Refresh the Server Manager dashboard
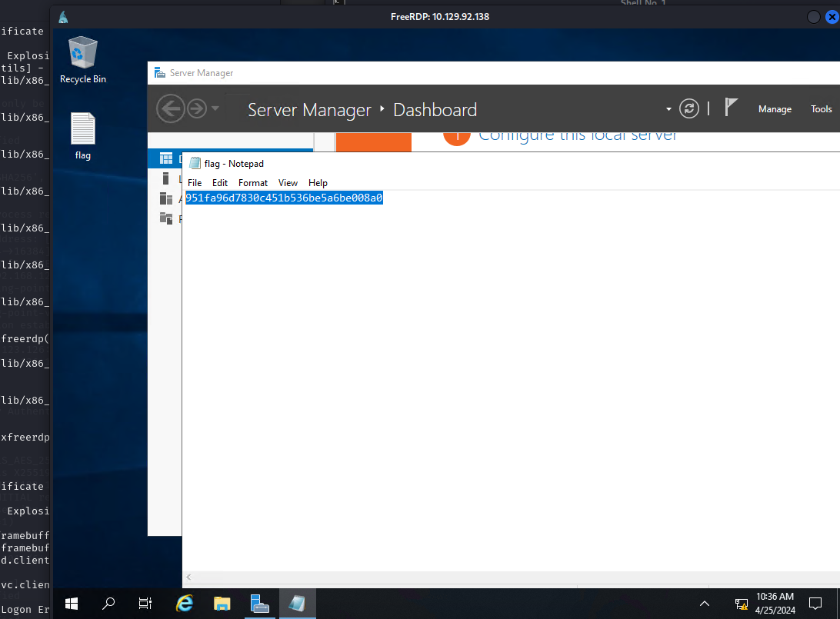This screenshot has height=619, width=840. click(x=689, y=108)
